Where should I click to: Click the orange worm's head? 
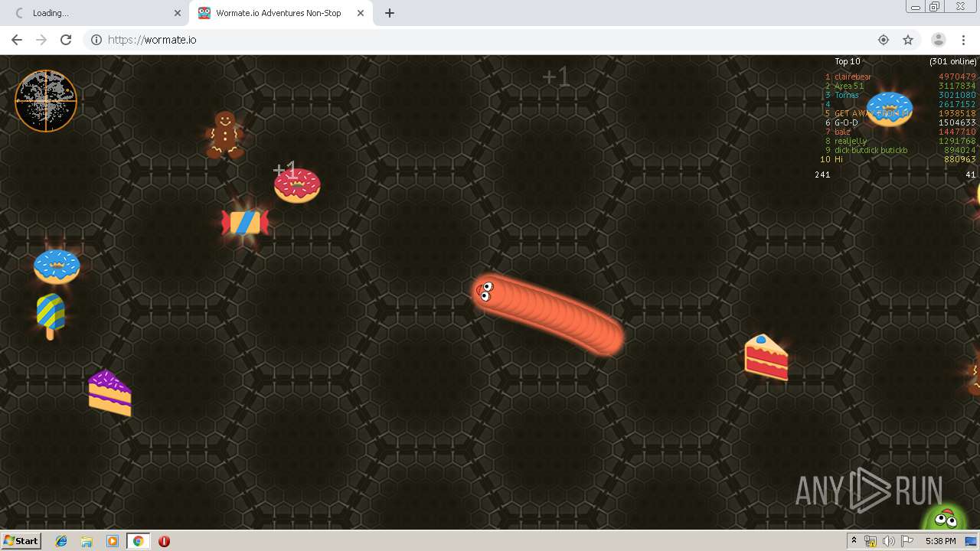coord(485,292)
